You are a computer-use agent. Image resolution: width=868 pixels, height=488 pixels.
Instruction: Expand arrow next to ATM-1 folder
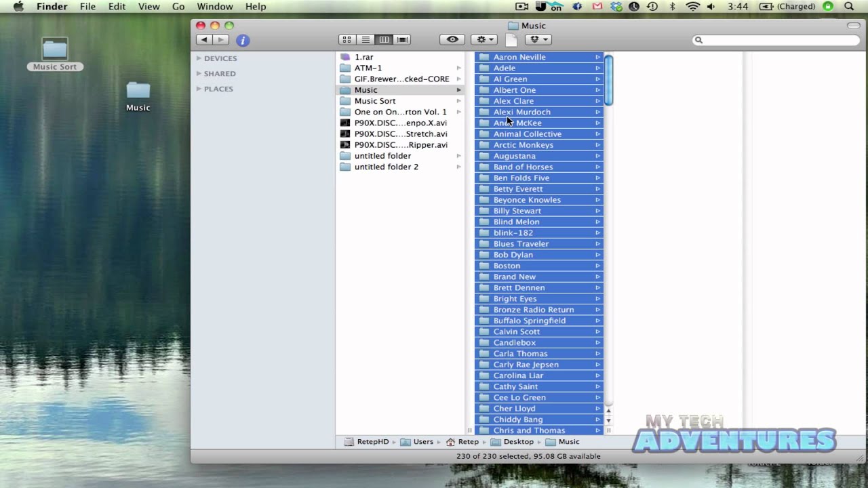(x=459, y=68)
